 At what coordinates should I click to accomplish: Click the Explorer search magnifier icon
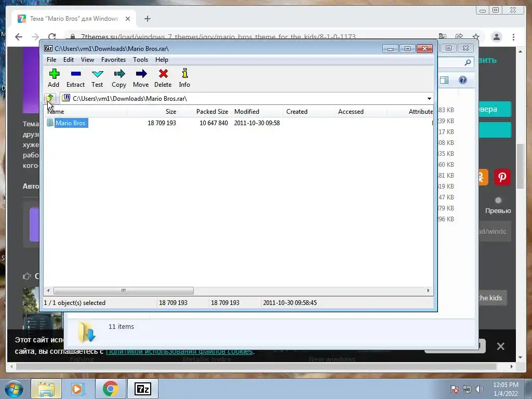468,62
